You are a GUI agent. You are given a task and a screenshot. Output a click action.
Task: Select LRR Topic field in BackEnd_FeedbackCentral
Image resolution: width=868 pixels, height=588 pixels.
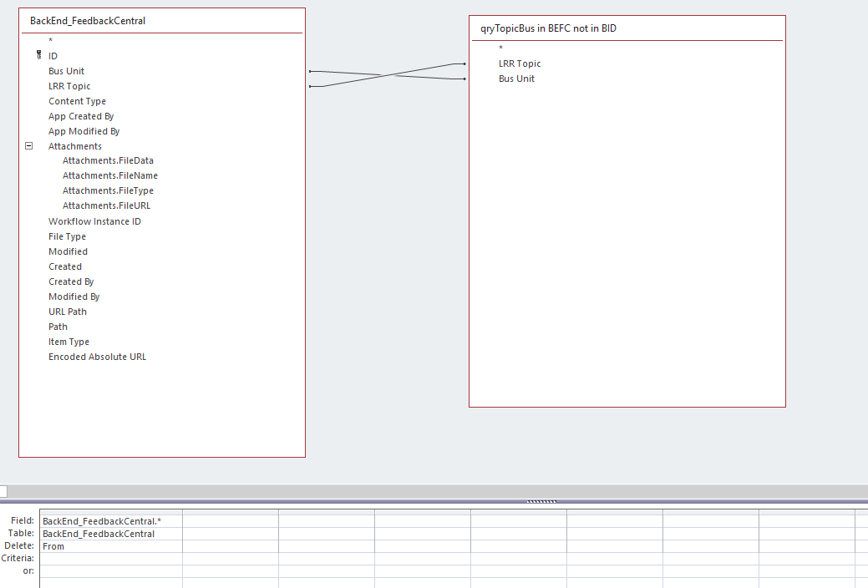pyautogui.click(x=69, y=86)
